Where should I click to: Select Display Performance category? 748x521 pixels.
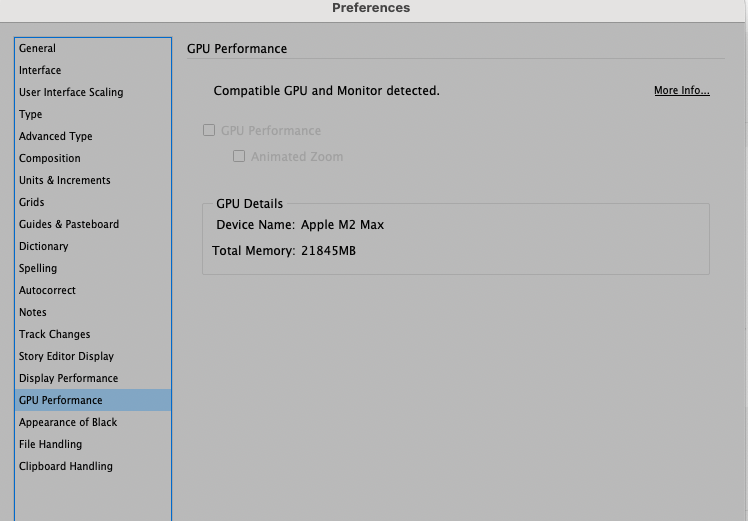[68, 378]
